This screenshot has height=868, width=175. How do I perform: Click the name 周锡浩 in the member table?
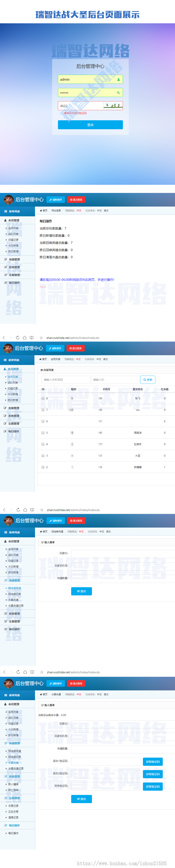[x=138, y=433]
